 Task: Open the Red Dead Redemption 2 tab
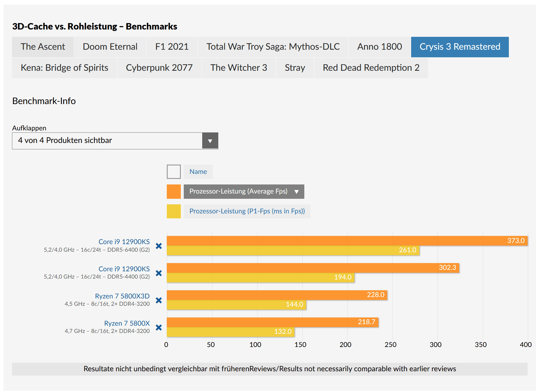[x=371, y=68]
